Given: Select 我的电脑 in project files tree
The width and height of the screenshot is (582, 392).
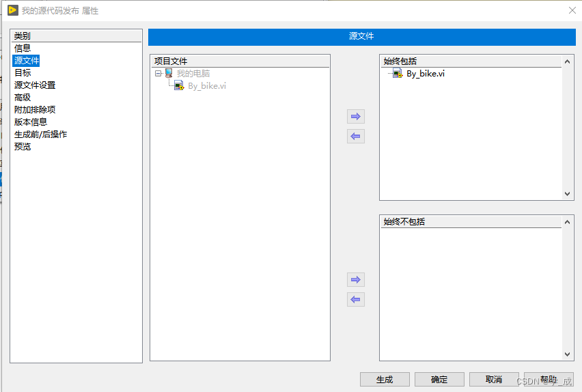Looking at the screenshot, I should [193, 73].
